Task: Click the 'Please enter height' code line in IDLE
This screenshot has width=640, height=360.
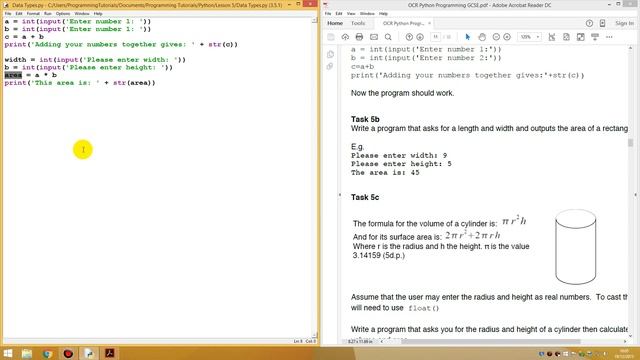Action: (89, 67)
